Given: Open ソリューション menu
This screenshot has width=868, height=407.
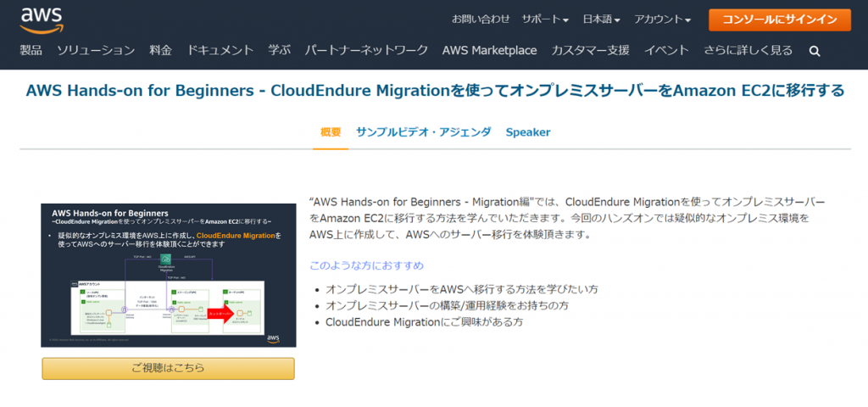Looking at the screenshot, I should coord(96,50).
